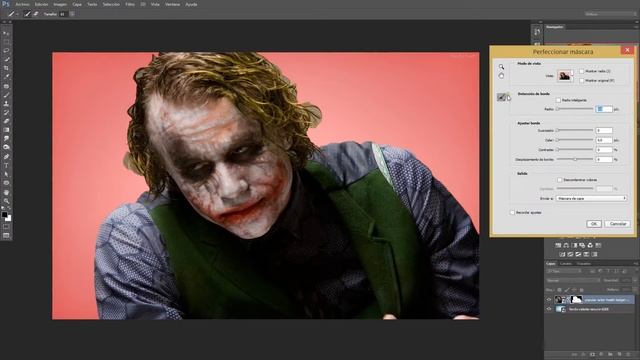640x360 pixels.
Task: Select the Zoom tool in the toolbox
Action: coord(6,201)
